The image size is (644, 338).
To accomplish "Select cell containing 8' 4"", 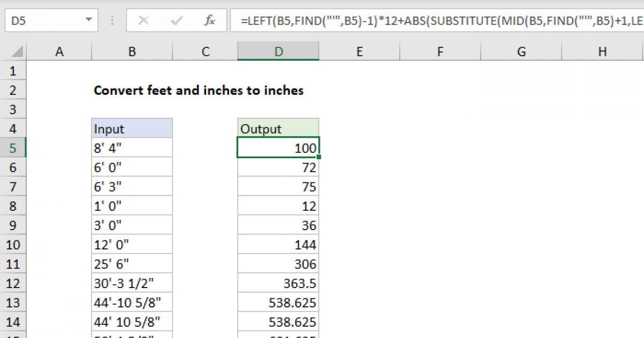I will 132,148.
